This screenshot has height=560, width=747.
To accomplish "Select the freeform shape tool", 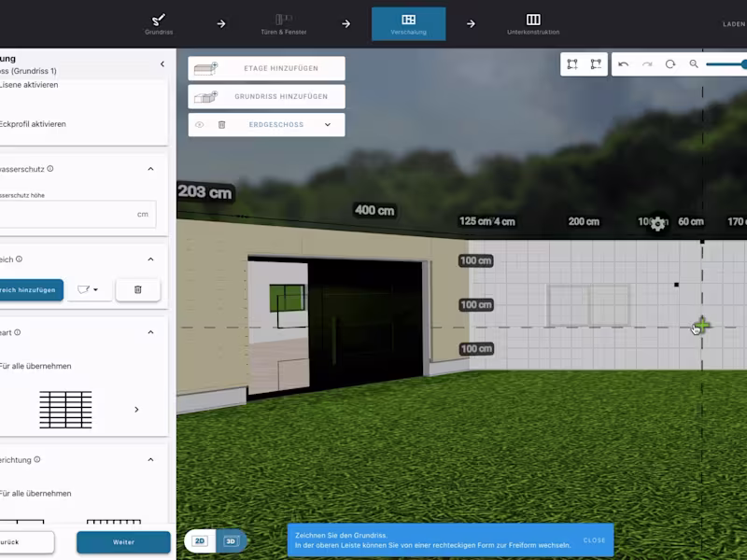I will tap(595, 64).
